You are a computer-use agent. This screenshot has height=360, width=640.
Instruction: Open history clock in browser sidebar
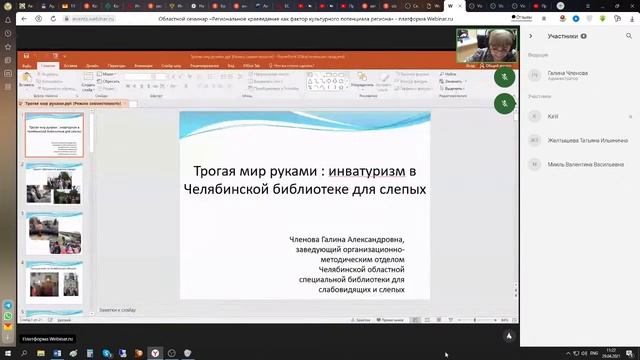pyautogui.click(x=8, y=33)
